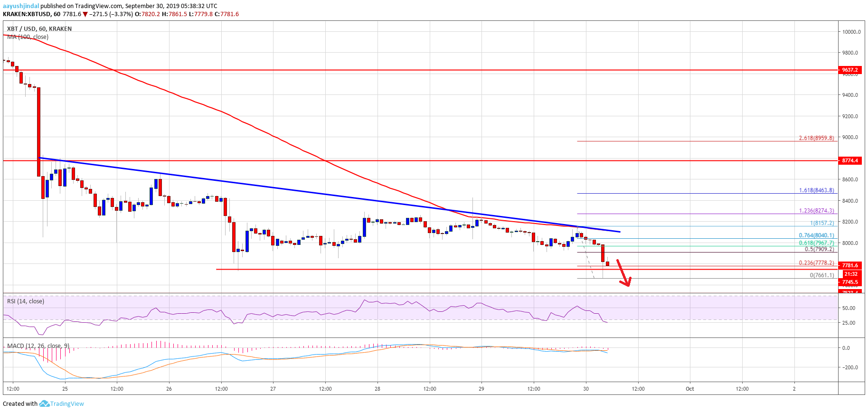This screenshot has width=868, height=412.
Task: Select the 1.236(8274.3) Fibonacci level label
Action: click(816, 211)
